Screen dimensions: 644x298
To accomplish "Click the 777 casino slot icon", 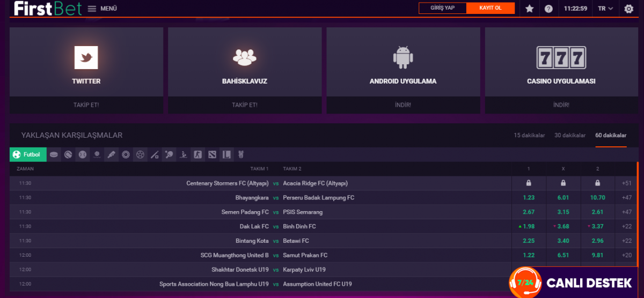I will pos(561,57).
